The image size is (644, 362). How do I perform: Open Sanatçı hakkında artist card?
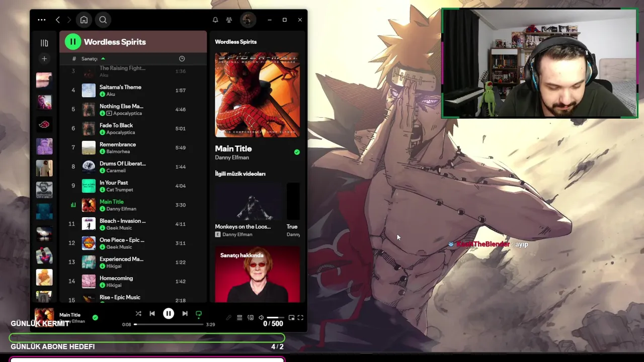tap(257, 274)
